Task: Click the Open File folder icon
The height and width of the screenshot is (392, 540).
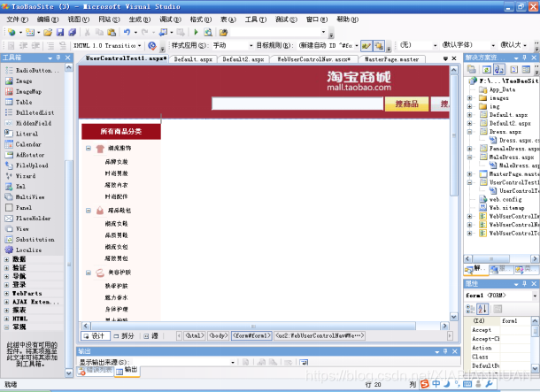Action: tap(48, 33)
